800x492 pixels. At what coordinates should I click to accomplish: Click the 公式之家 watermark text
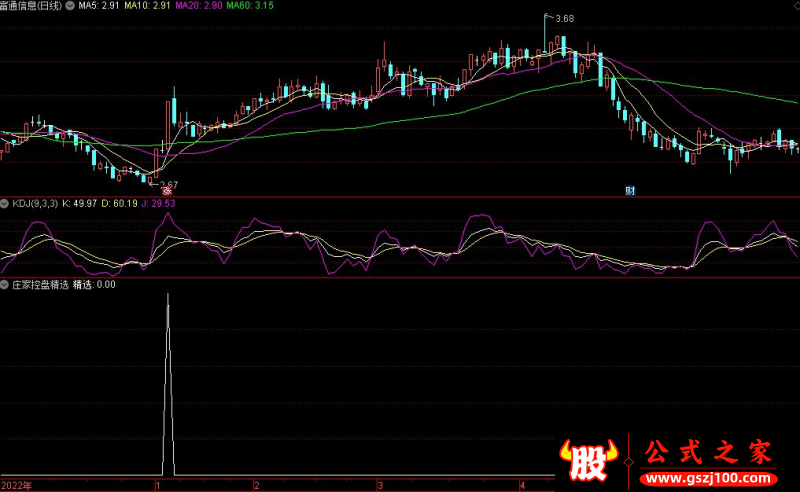[708, 452]
